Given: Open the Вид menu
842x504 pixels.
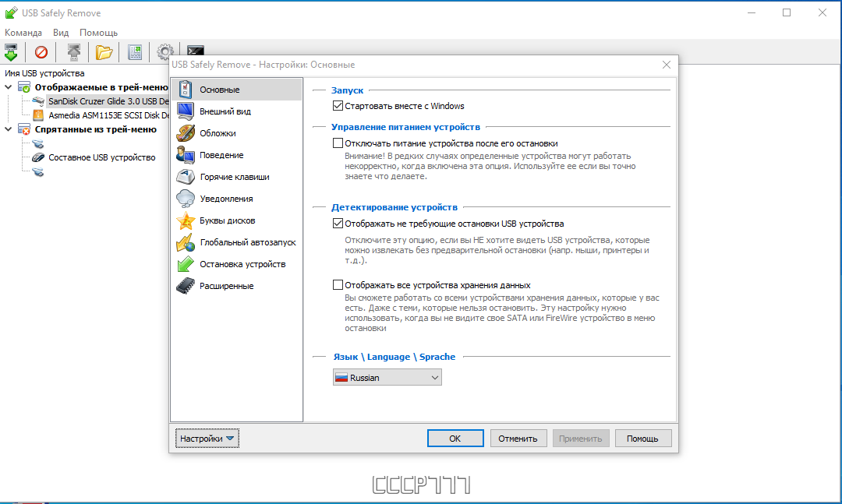Looking at the screenshot, I should coord(61,33).
